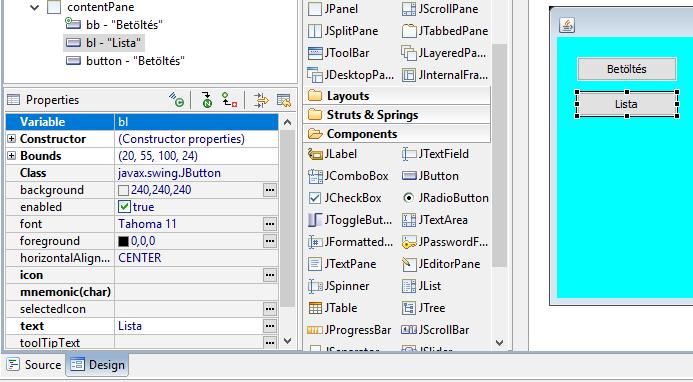Viewport: 693px width, 382px height.
Task: Select the JDesktopPane component
Action: click(x=351, y=75)
